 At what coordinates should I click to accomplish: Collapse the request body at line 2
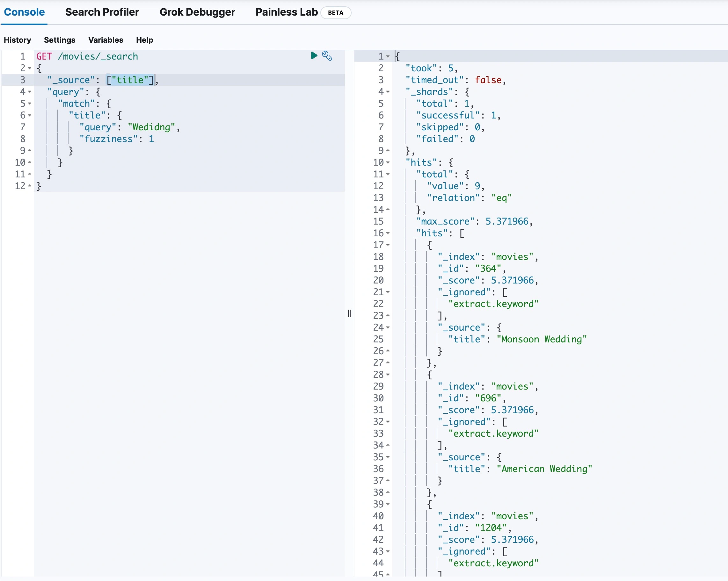tap(30, 68)
